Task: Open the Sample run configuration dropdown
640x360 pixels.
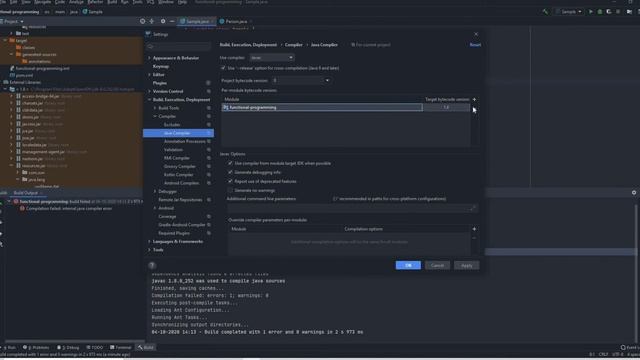Action: coord(569,12)
